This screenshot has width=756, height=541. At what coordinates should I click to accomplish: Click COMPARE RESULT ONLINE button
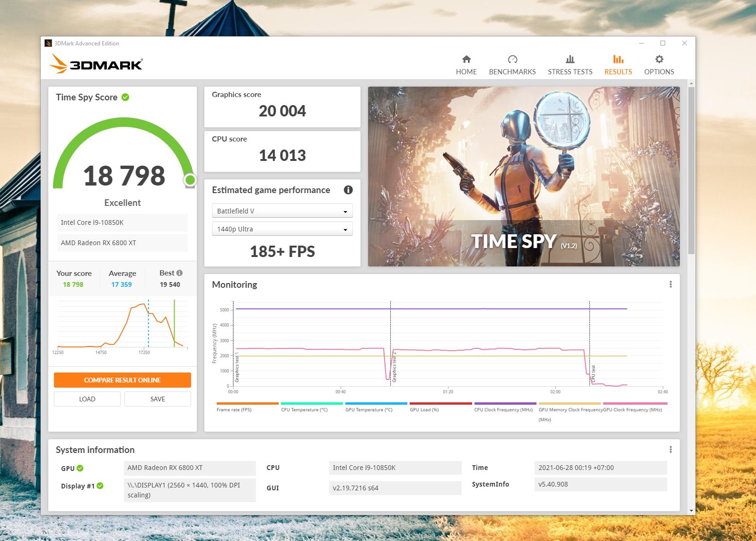pyautogui.click(x=123, y=380)
